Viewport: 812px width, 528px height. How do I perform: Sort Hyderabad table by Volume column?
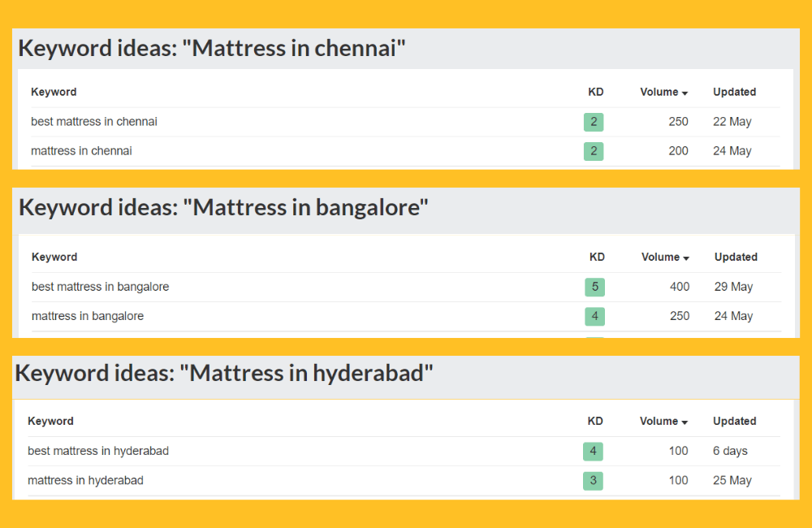pyautogui.click(x=663, y=421)
